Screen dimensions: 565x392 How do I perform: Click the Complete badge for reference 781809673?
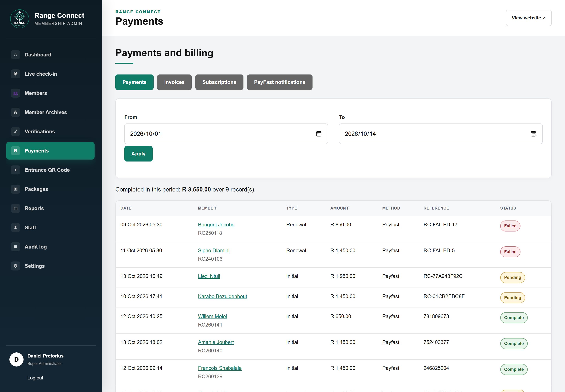(514, 318)
